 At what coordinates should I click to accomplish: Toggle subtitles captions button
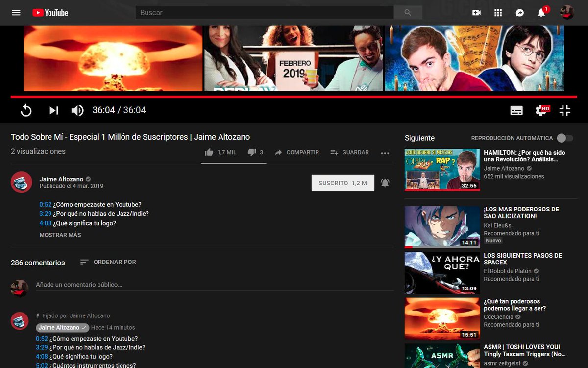[516, 110]
